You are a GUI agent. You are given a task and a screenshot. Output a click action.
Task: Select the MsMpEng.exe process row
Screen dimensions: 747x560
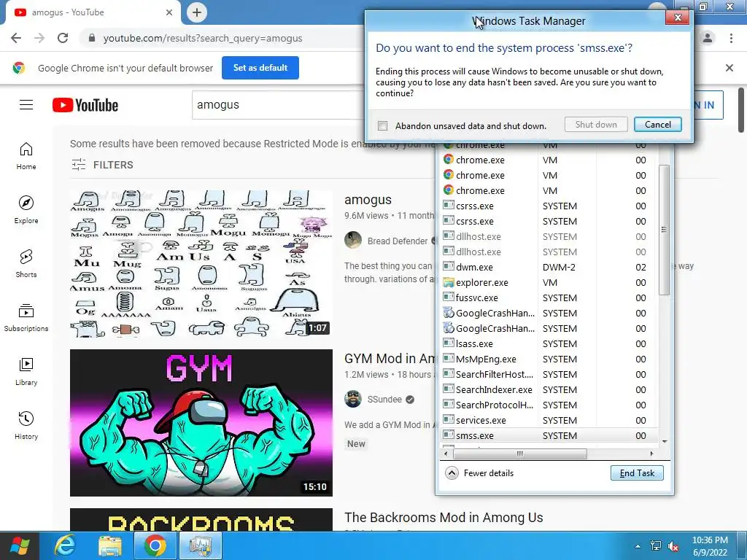tap(548, 359)
